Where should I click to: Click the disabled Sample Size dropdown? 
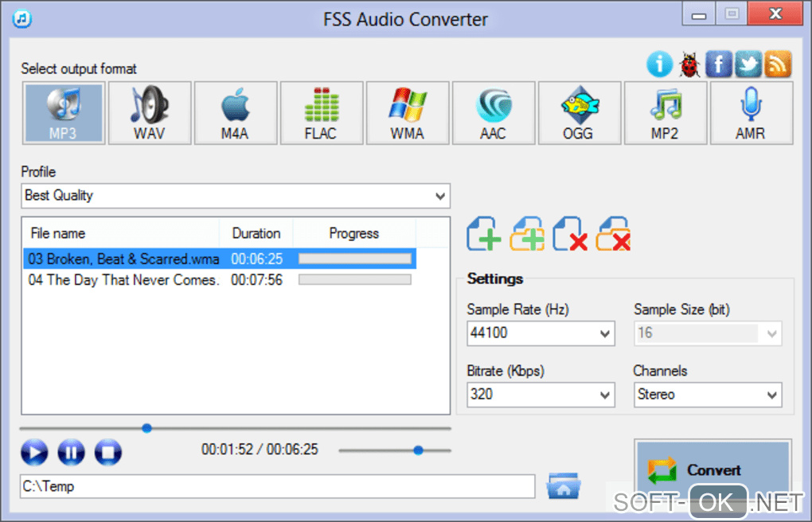(708, 333)
